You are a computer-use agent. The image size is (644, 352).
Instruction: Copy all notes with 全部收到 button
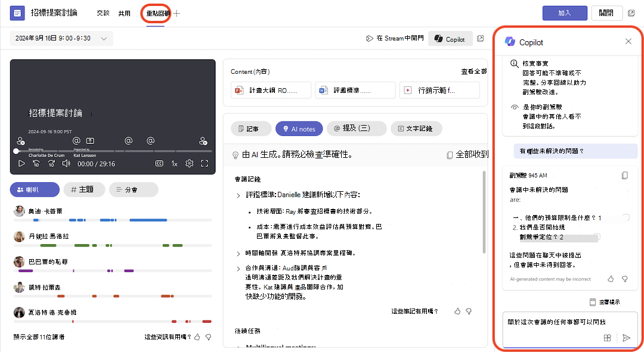pyautogui.click(x=467, y=154)
